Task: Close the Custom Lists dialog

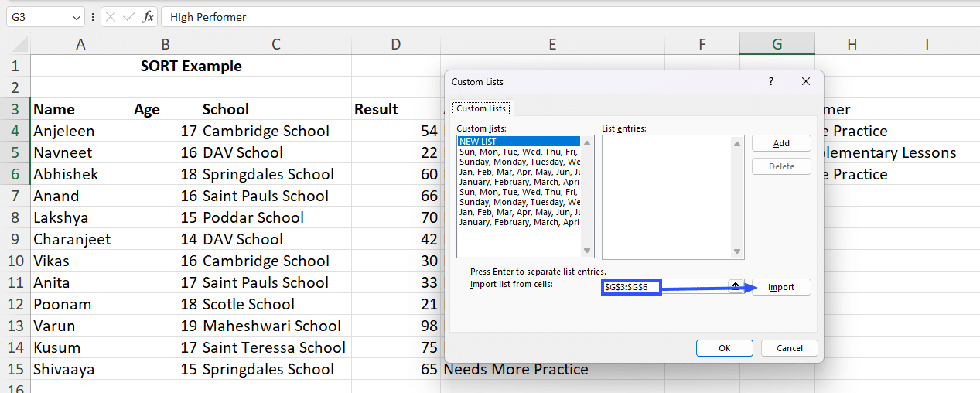Action: click(806, 81)
